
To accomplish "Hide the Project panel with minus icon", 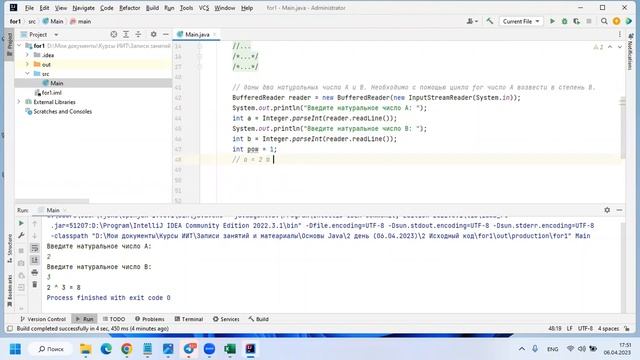I will 166,35.
